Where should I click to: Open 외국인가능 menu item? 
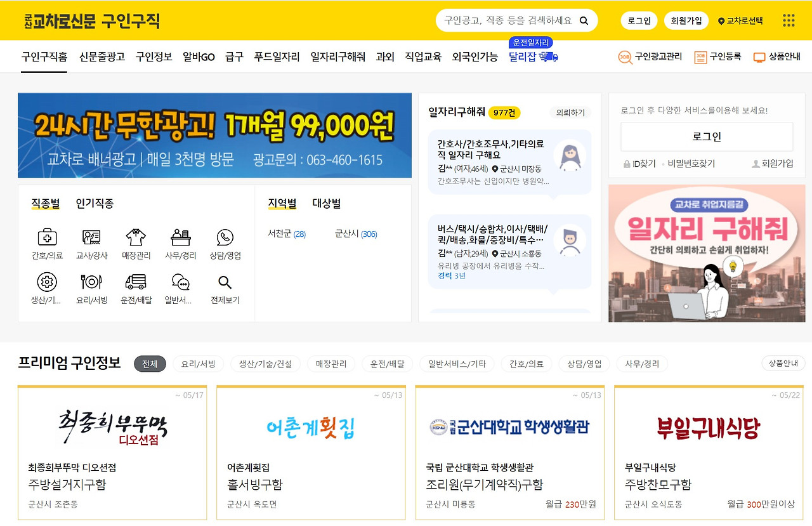475,56
